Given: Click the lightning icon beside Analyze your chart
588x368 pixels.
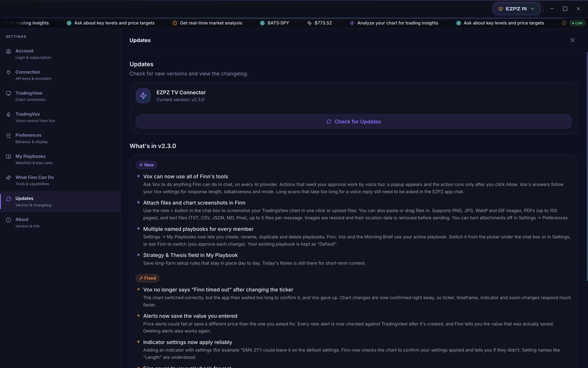Looking at the screenshot, I should pos(352,23).
